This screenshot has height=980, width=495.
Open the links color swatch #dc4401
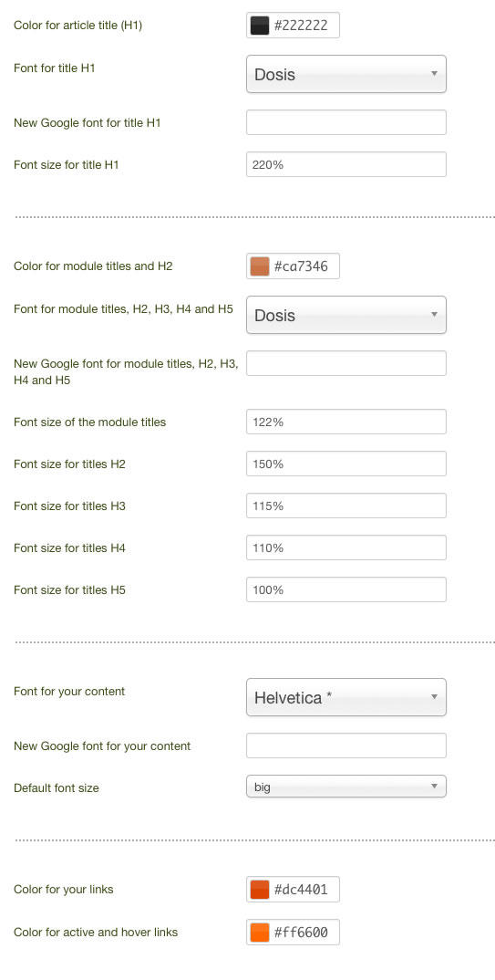point(259,890)
